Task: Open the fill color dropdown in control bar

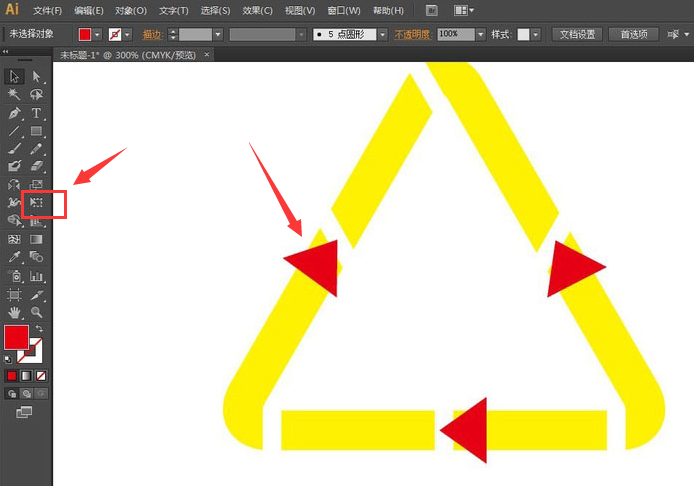Action: coord(97,35)
